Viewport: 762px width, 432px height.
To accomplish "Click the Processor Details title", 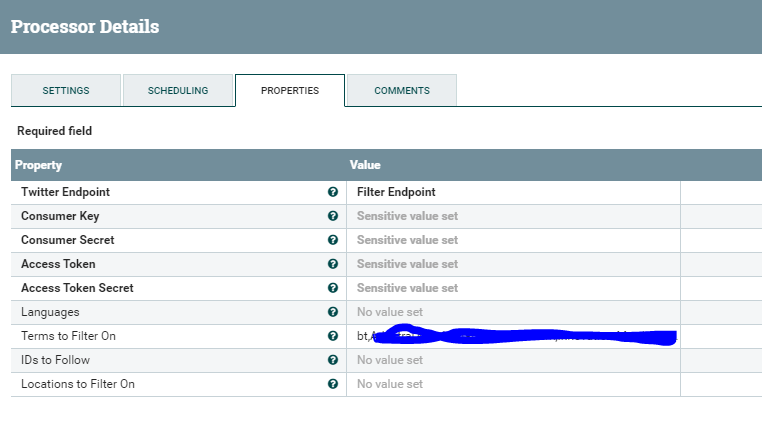I will 85,27.
